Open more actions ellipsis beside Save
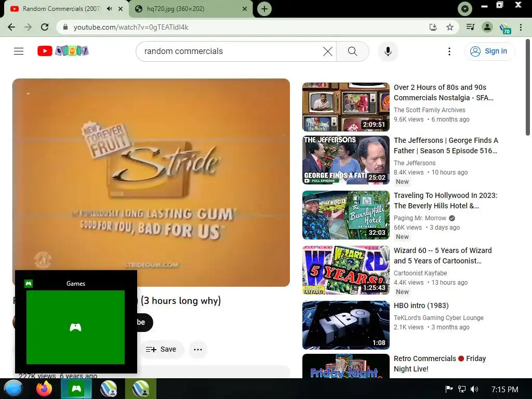This screenshot has height=399, width=532. 198,349
